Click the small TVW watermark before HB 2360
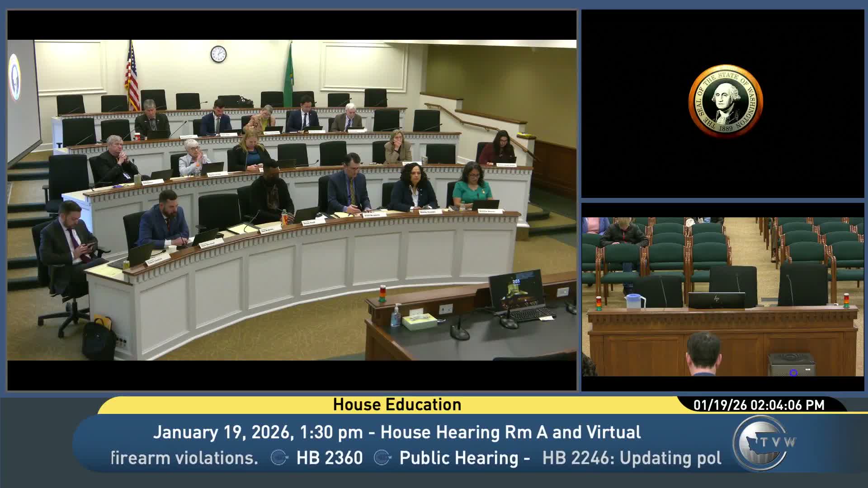868x488 pixels. (279, 458)
